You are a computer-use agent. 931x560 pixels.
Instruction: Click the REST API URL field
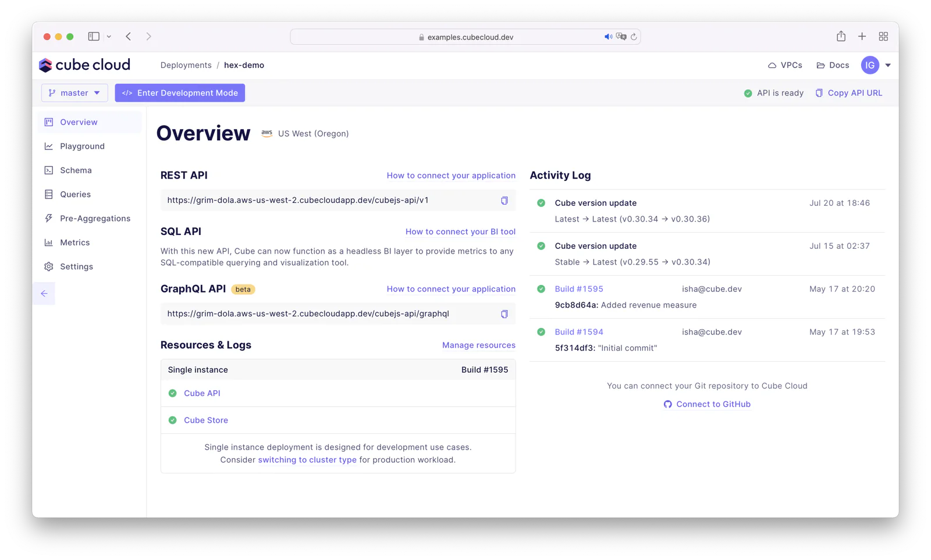[338, 200]
